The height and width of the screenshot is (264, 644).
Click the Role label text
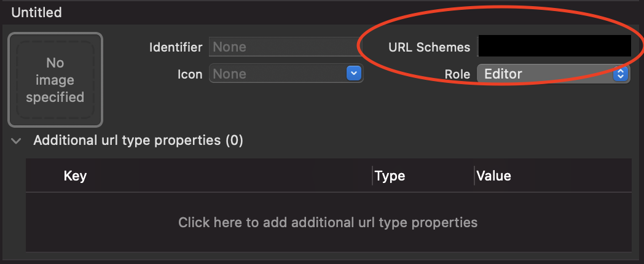pos(457,74)
